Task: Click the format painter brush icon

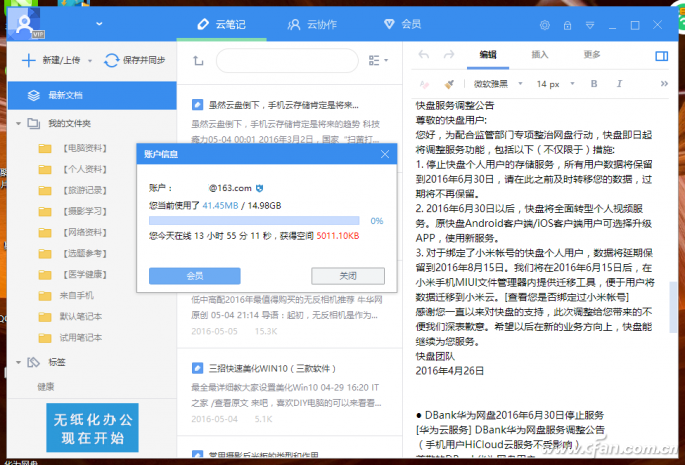Action: 449,84
